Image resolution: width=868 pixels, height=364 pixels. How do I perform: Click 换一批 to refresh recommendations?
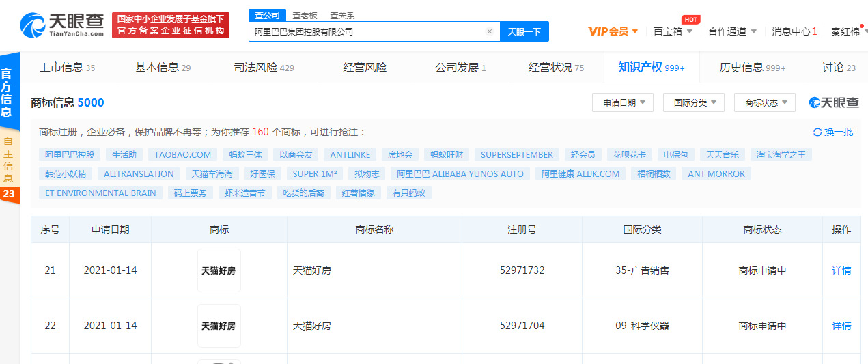click(833, 132)
